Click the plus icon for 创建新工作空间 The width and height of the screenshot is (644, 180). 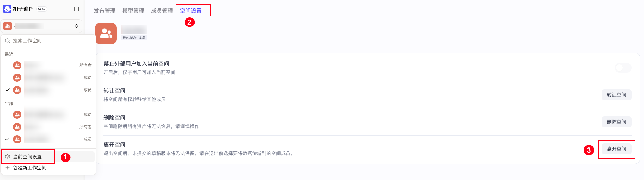click(8, 168)
